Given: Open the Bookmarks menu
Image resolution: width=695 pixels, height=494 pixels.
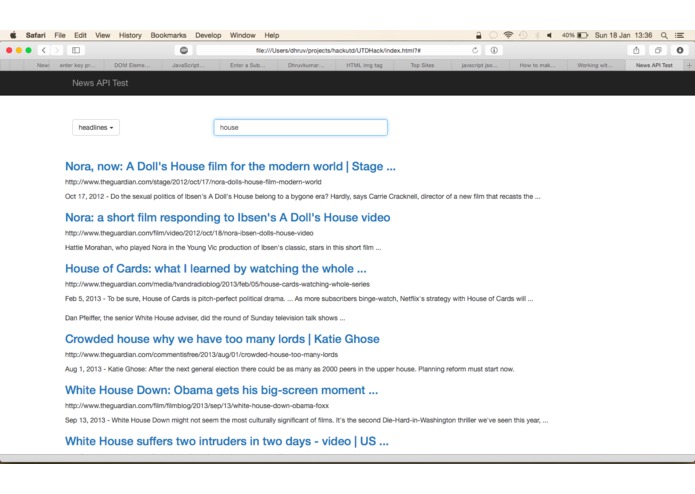Looking at the screenshot, I should tap(168, 35).
